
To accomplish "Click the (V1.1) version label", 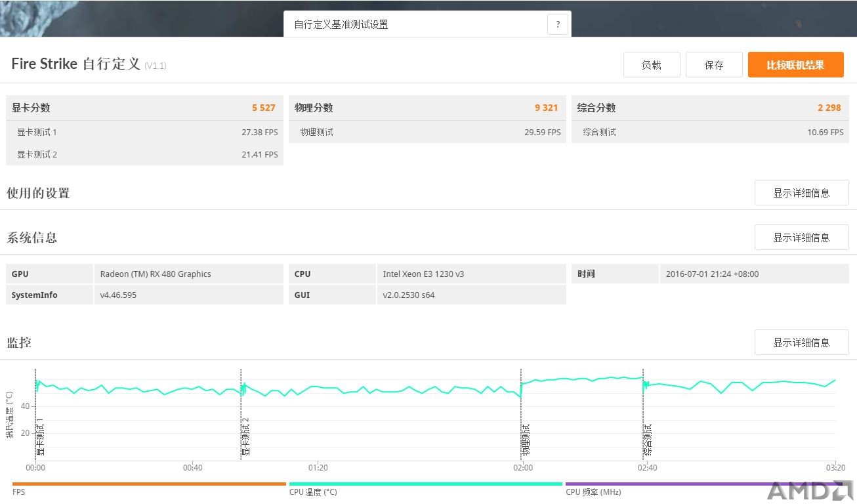I will tap(156, 66).
